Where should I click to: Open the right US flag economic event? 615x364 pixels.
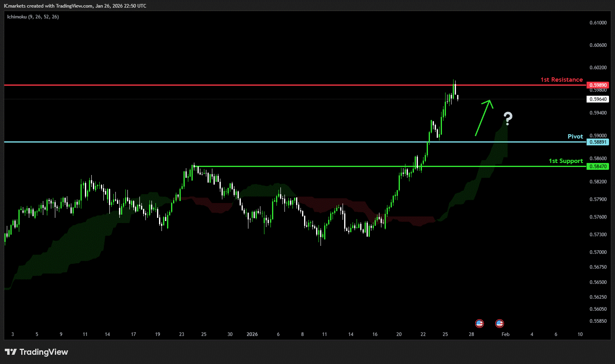coord(499,324)
